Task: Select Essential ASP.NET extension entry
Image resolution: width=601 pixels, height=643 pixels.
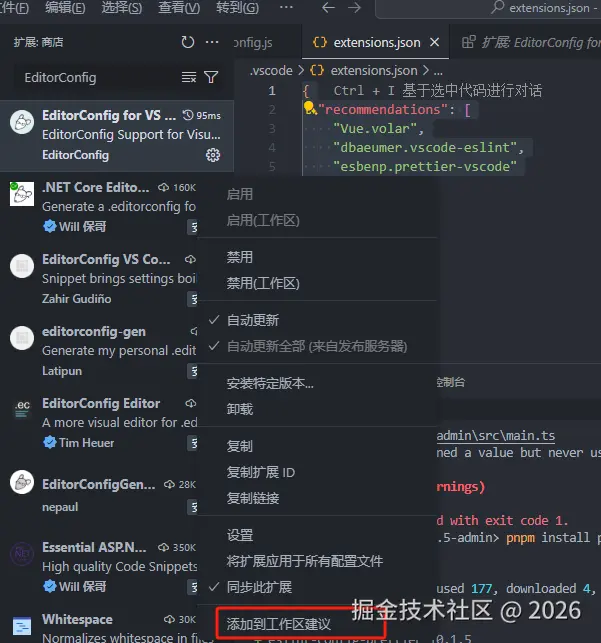Action: coord(99,568)
